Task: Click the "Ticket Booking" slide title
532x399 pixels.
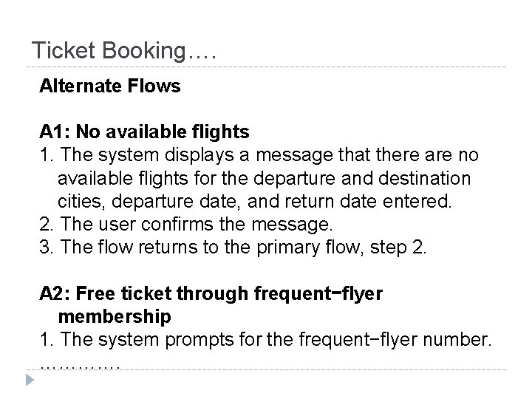Action: 123,51
